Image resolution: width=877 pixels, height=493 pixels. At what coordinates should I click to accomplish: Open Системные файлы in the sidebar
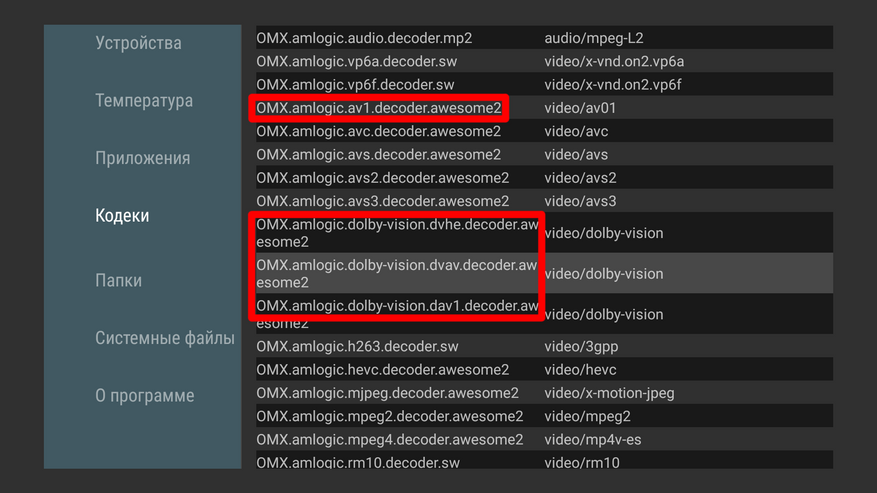tap(164, 338)
